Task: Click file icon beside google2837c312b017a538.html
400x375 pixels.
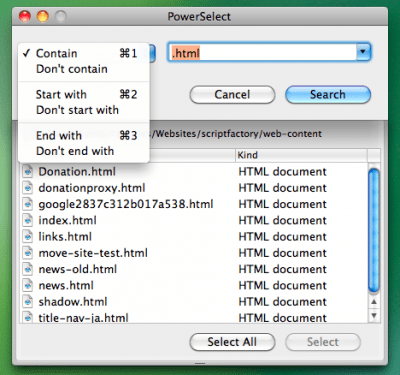Action: 28,204
